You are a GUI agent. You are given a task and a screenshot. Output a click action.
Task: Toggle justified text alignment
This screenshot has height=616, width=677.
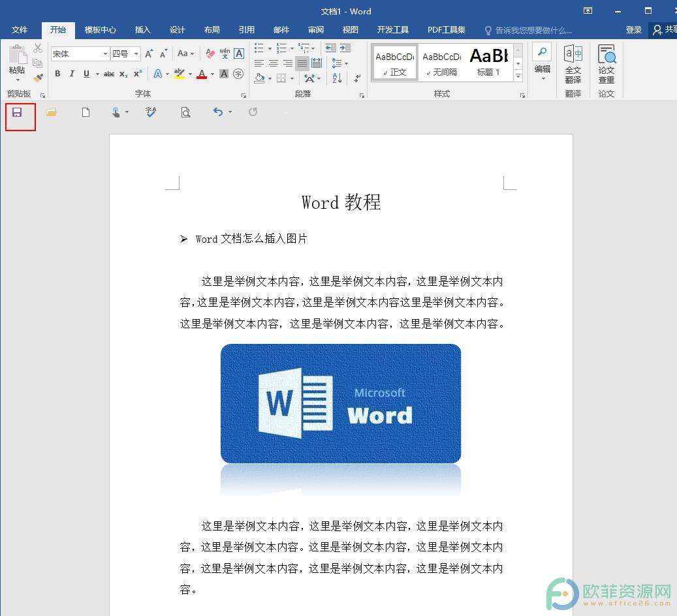click(302, 63)
